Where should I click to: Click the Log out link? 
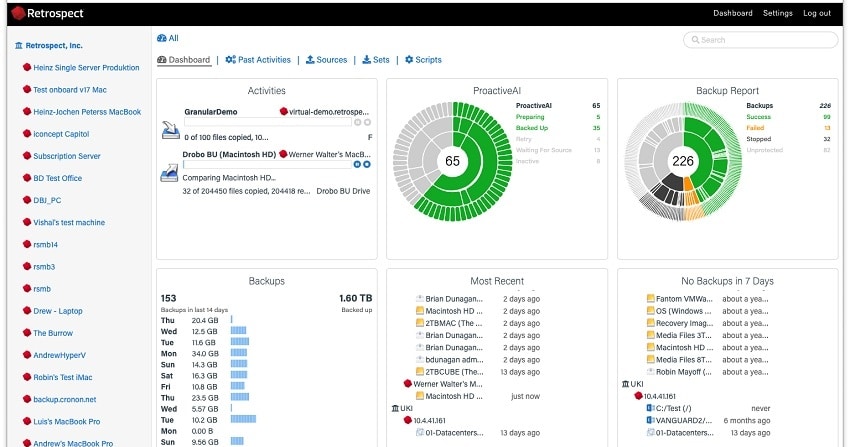817,13
